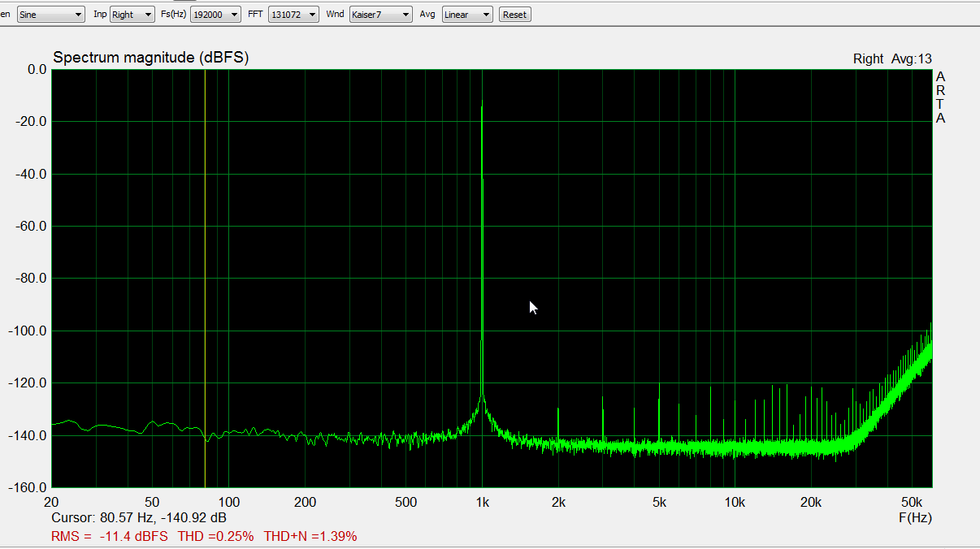Click the '100' frequency axis label

[228, 502]
